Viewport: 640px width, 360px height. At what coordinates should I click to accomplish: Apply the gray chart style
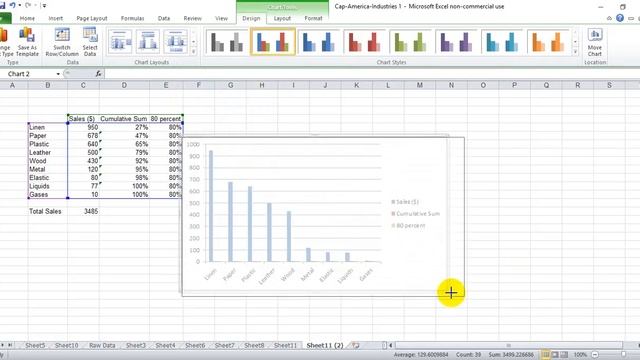point(227,42)
